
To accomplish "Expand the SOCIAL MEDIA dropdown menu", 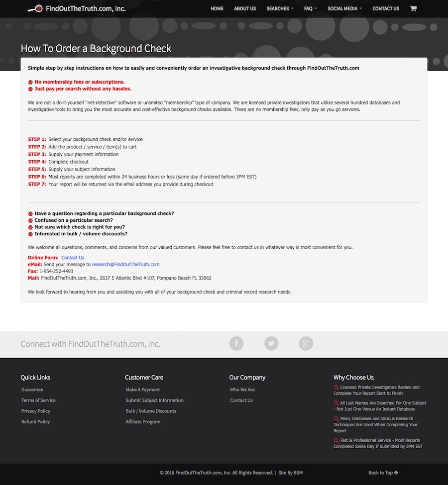I will tap(344, 8).
